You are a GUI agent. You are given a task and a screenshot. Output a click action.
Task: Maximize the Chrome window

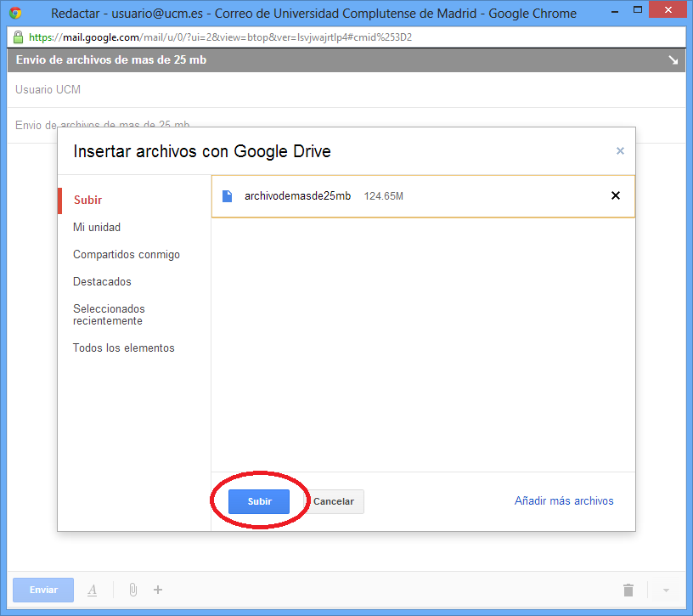(x=638, y=9)
